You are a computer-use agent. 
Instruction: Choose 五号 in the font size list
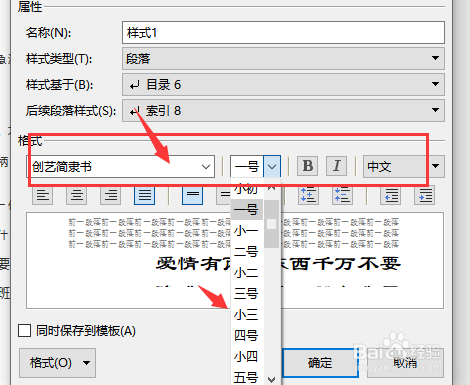(x=247, y=377)
